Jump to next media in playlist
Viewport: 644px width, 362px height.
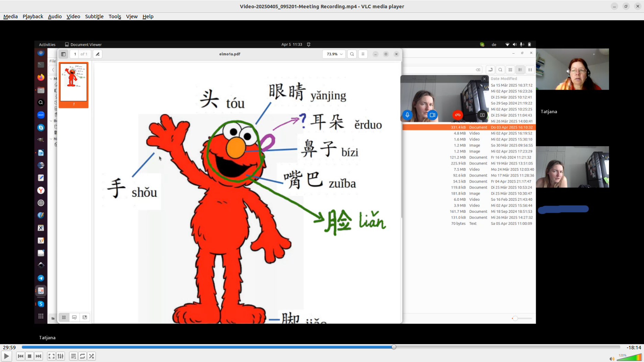coord(38,356)
